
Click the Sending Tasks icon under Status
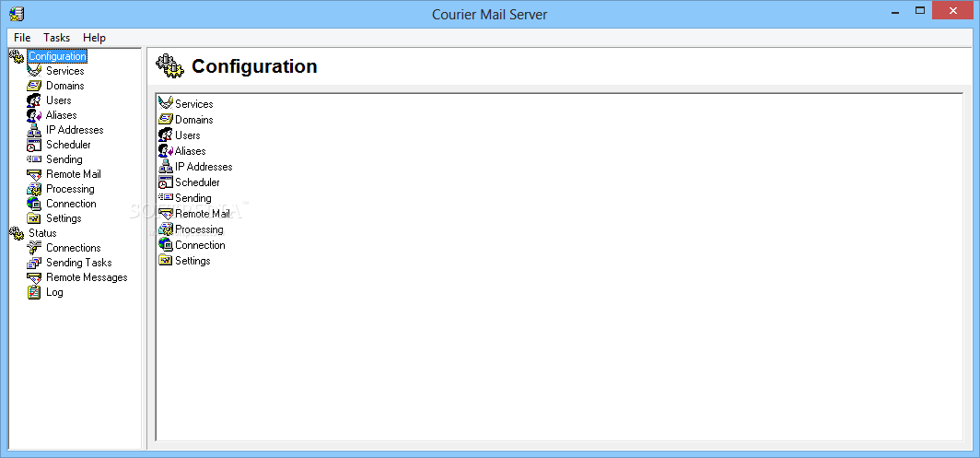pyautogui.click(x=34, y=263)
